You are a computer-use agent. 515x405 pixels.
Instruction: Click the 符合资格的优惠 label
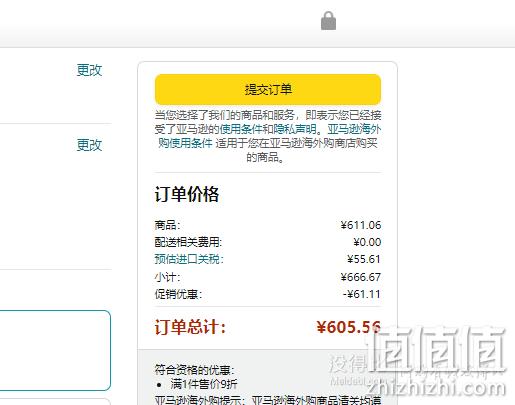[194, 370]
